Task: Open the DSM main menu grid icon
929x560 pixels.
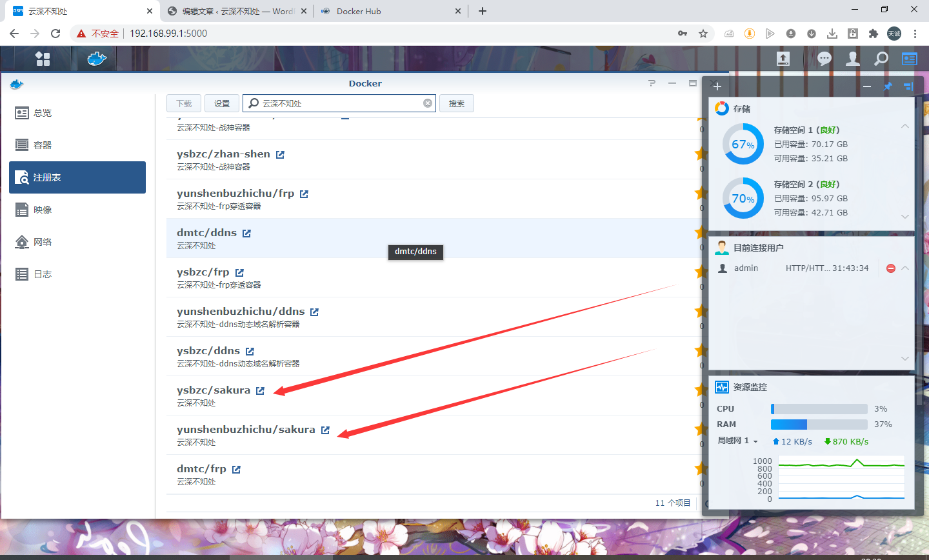Action: tap(43, 59)
